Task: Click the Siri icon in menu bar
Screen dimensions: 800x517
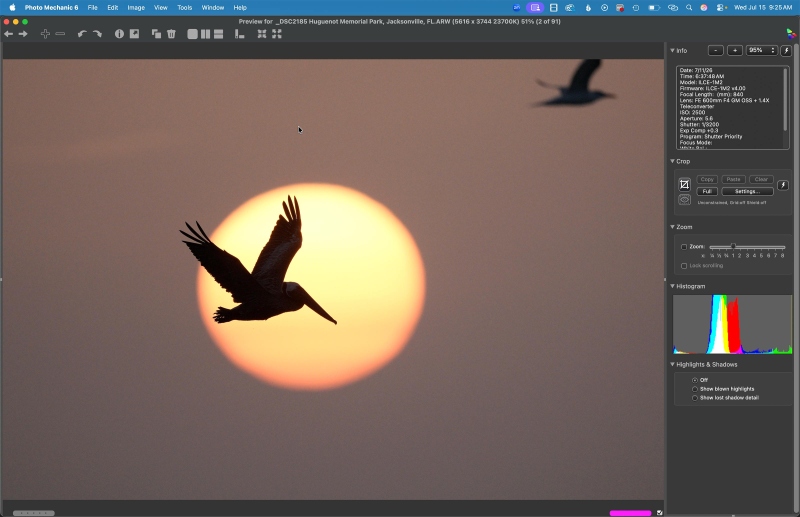Action: coord(704,8)
